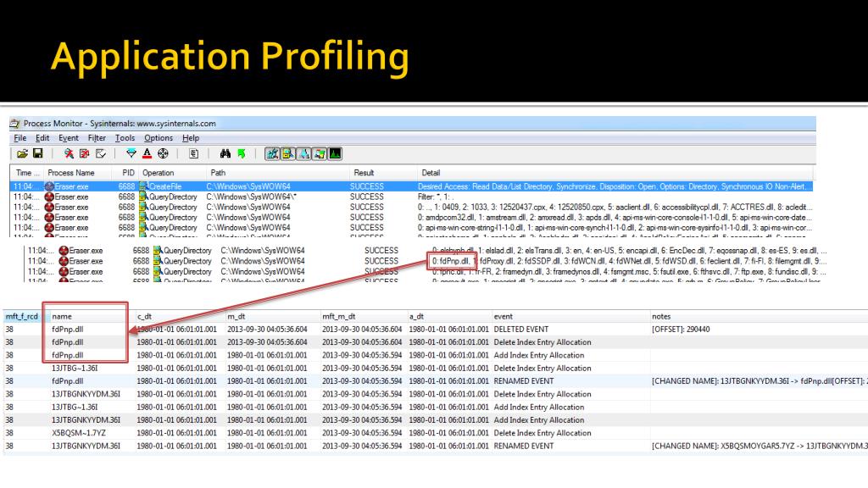The image size is (868, 488).
Task: Select the note starting 'X5BQSMOYGAR5.7YZ ->'
Action: coord(759,446)
